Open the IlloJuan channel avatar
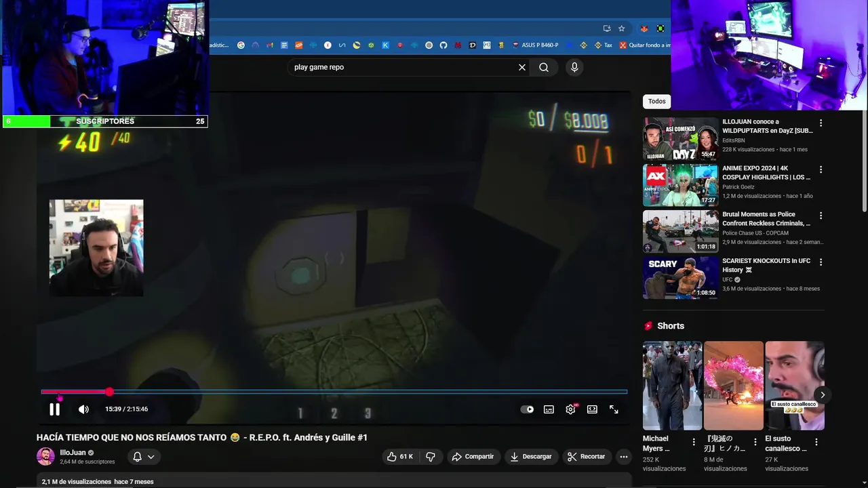Screen dimensions: 868x488 click(45, 457)
